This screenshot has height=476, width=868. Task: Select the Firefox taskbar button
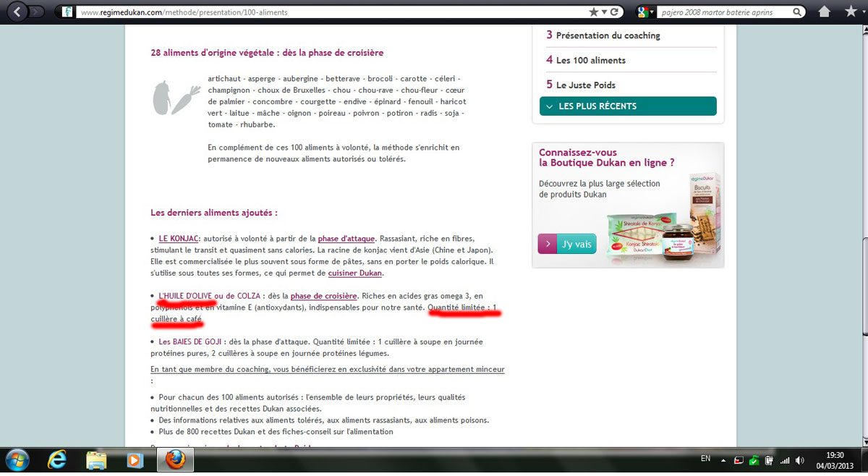(x=174, y=460)
